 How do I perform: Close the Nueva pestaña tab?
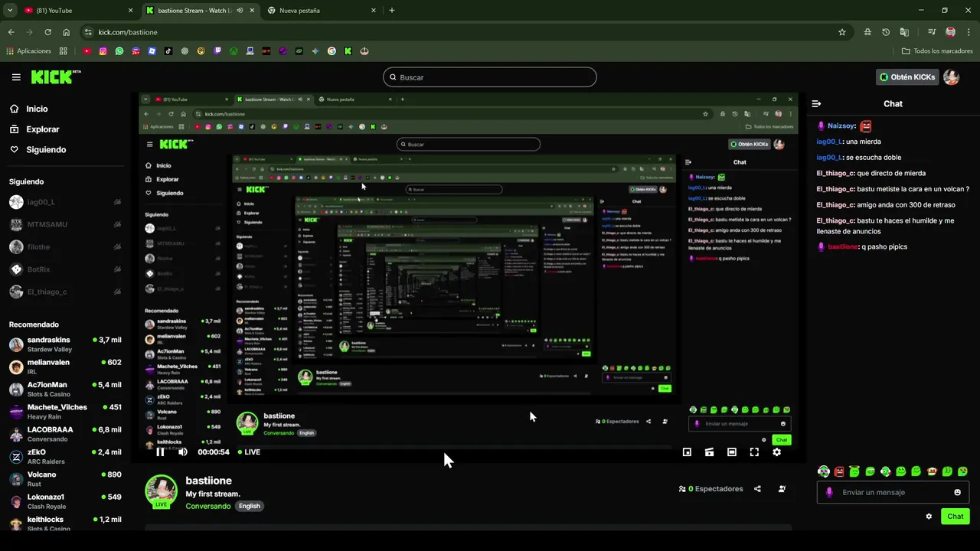pyautogui.click(x=374, y=11)
